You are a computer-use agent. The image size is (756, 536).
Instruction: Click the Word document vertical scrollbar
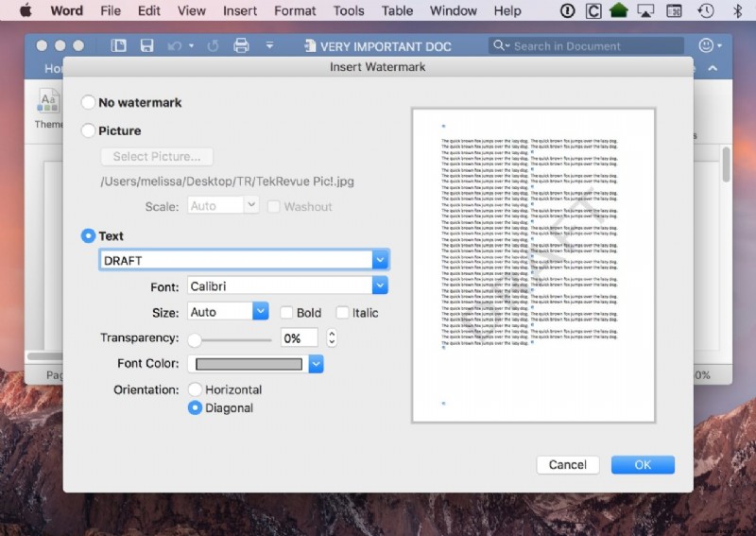(x=726, y=164)
